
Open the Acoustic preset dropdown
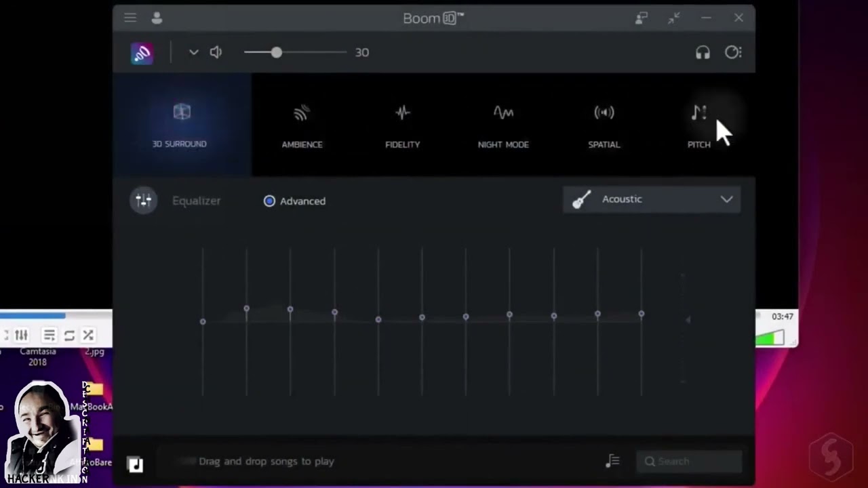652,199
